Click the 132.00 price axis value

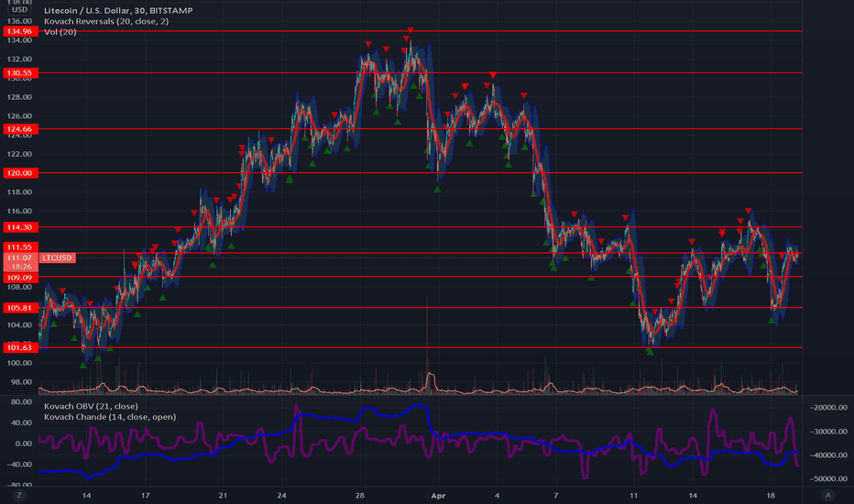[19, 59]
